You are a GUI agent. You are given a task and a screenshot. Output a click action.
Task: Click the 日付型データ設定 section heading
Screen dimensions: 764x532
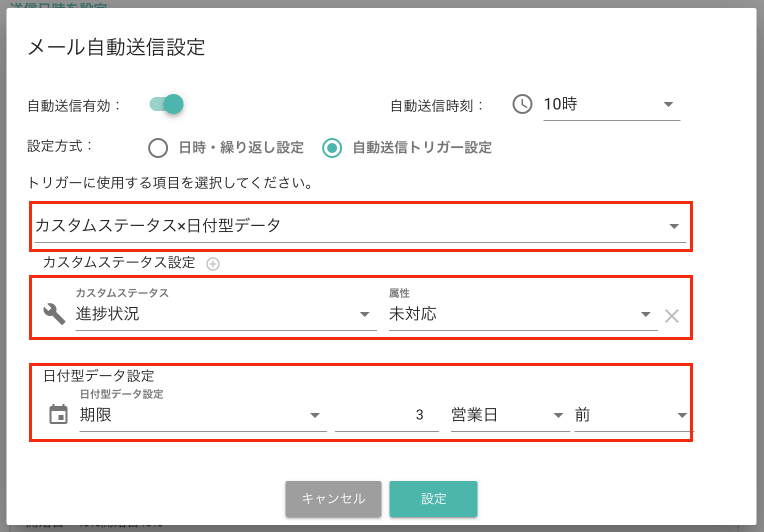click(x=99, y=376)
